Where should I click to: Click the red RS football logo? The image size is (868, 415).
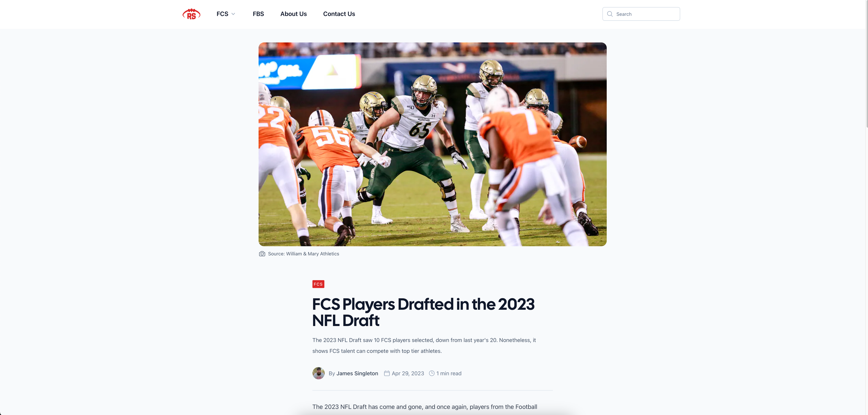tap(191, 14)
